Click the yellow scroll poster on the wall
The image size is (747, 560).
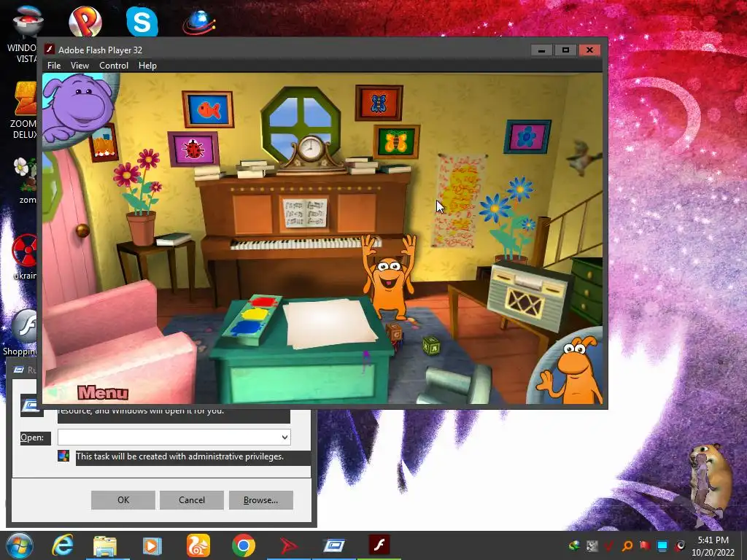click(458, 201)
